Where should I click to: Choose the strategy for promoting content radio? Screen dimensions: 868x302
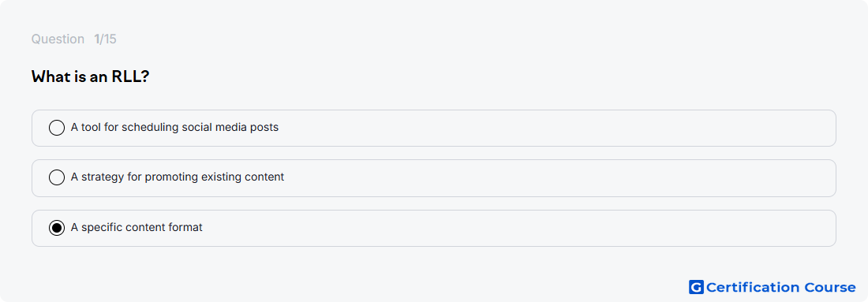[57, 177]
